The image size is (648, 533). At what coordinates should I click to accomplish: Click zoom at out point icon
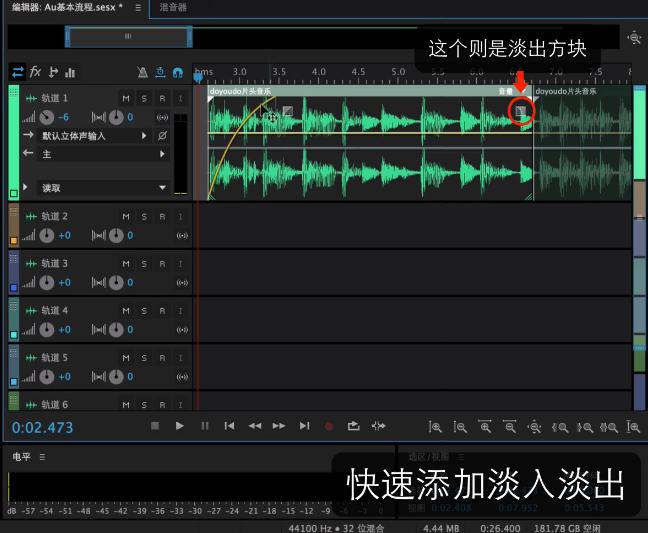point(584,427)
